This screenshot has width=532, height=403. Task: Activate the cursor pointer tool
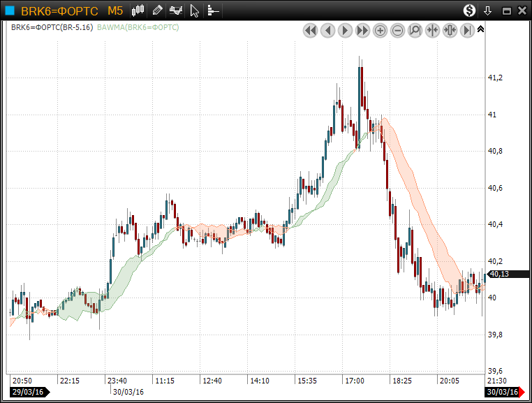(195, 10)
